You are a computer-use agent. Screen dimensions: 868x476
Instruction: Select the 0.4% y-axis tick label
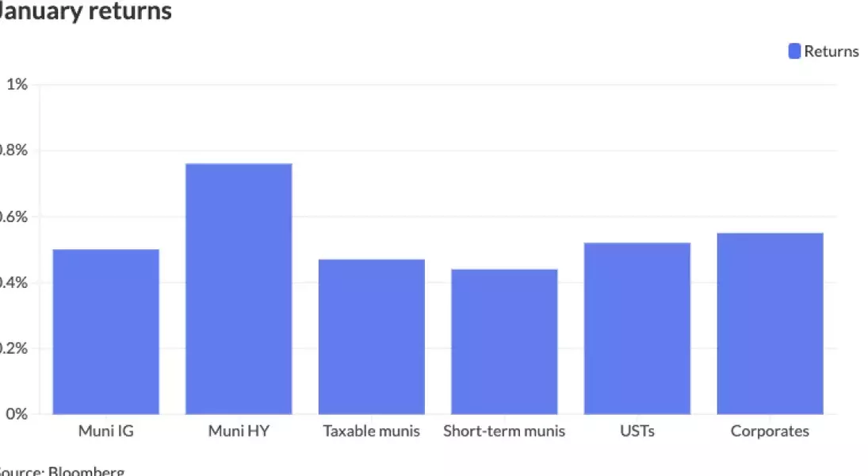tap(14, 282)
